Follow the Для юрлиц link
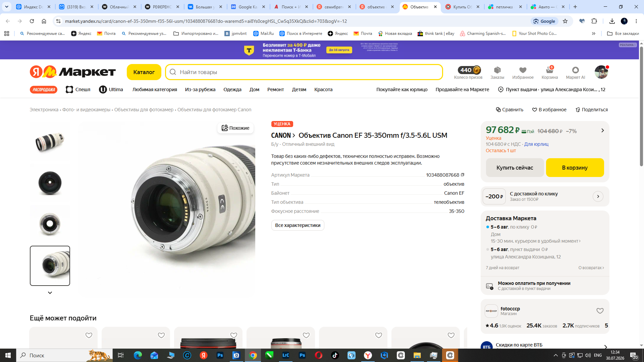The width and height of the screenshot is (644, 362). tap(536, 144)
